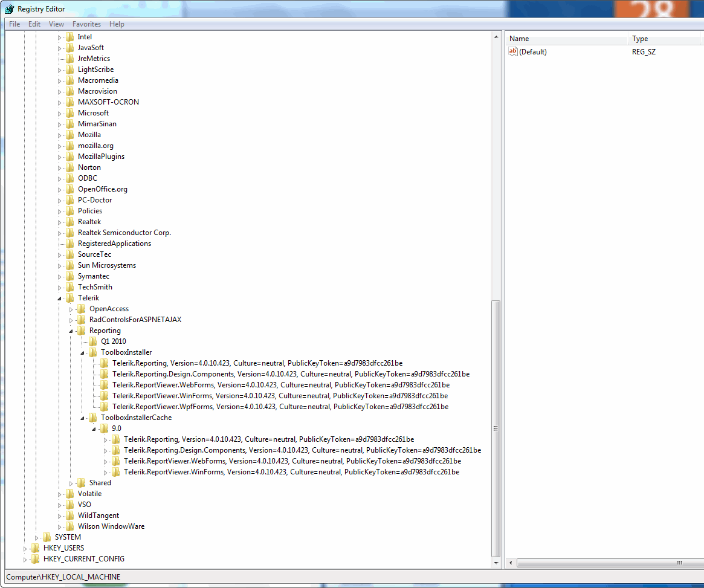Select the MozillaPlugins key
Viewport: 704px width, 588px height.
point(101,157)
